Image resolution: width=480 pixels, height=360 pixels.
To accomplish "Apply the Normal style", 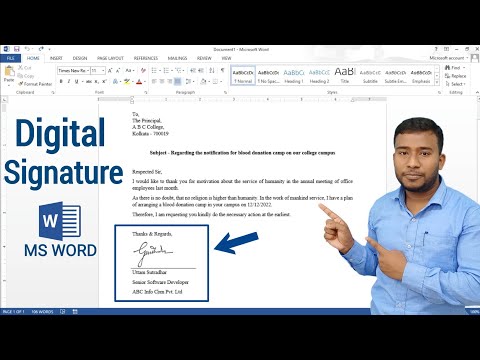I will point(243,75).
